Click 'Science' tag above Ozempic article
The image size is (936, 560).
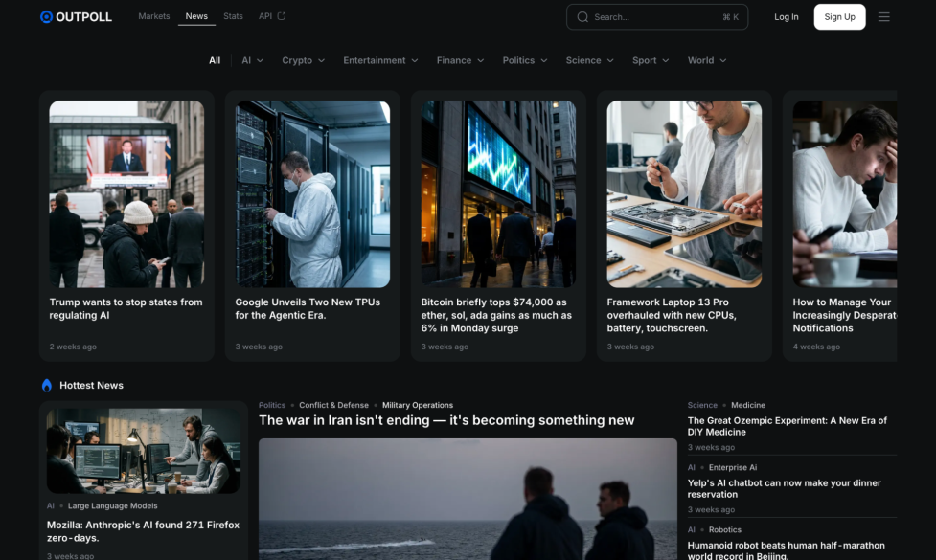point(702,405)
